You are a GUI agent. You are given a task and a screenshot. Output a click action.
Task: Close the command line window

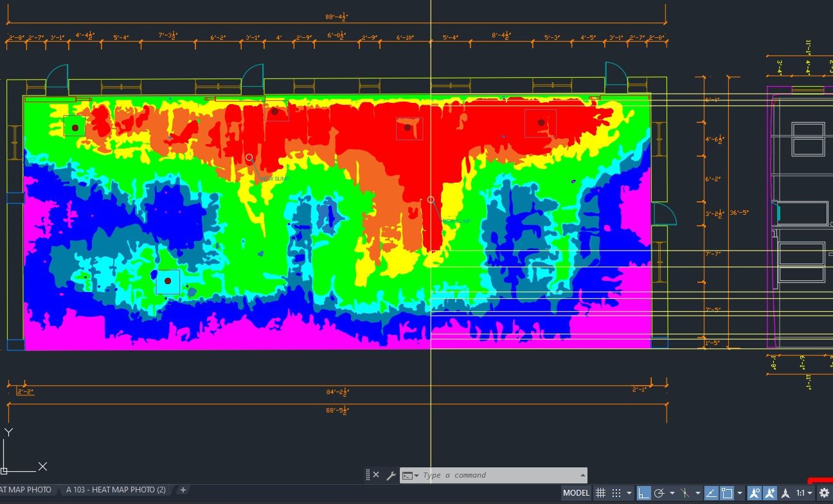(x=376, y=476)
